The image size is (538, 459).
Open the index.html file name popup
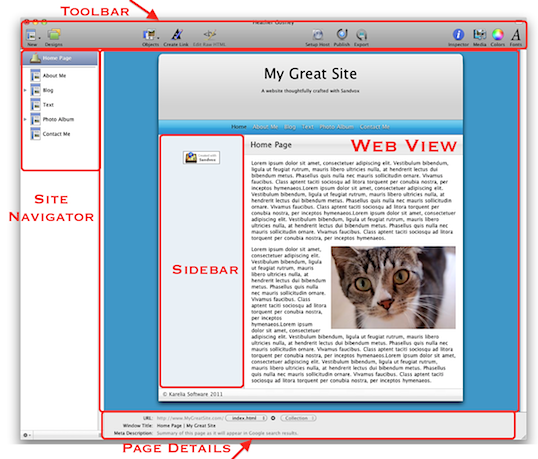coord(246,418)
